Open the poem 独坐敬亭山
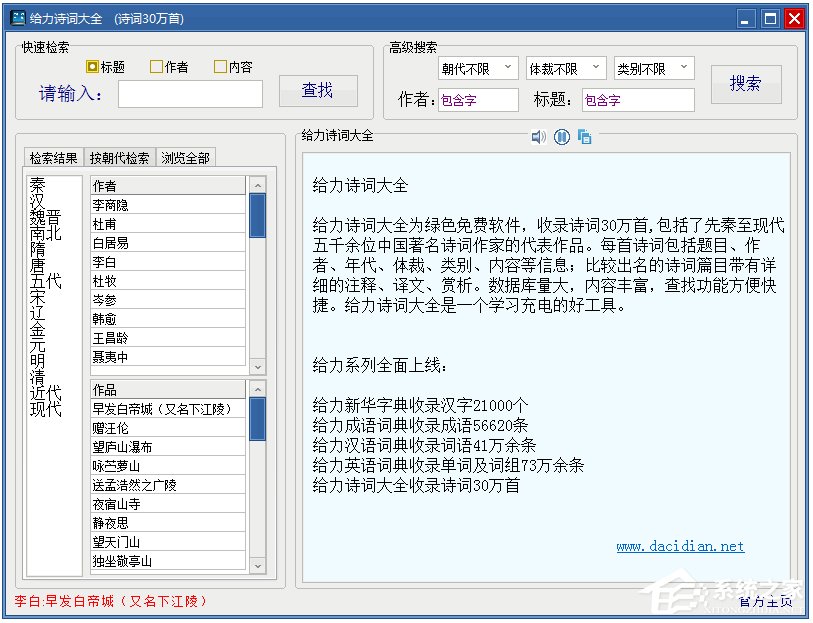This screenshot has width=813, height=623. point(168,561)
